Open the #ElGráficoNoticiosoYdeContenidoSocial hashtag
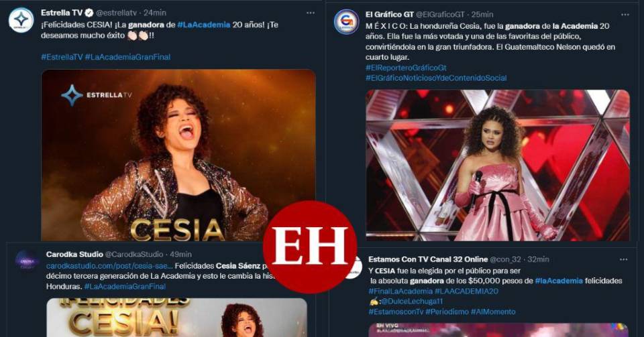644x337 pixels. point(436,78)
